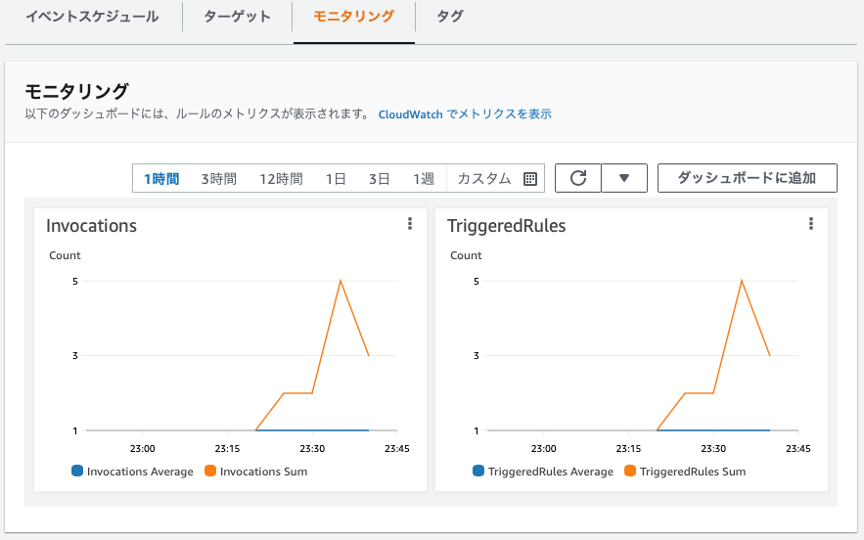Open the タグ tab
The image size is (864, 540).
450,17
